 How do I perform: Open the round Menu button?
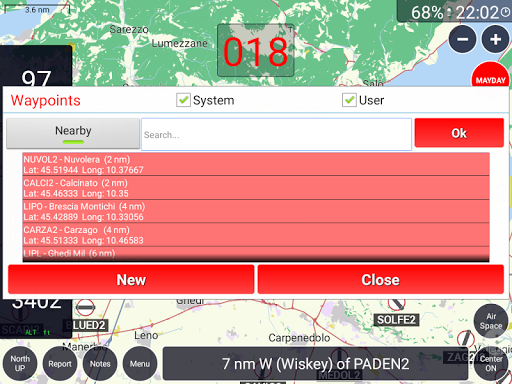click(x=140, y=363)
